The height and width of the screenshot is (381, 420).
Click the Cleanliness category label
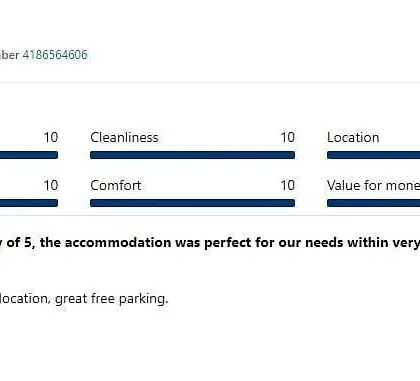pos(124,137)
